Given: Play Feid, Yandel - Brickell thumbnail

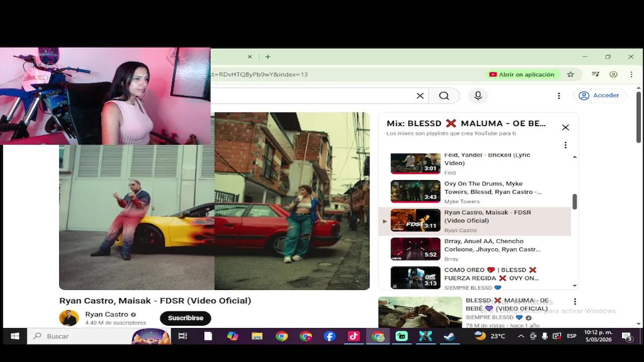Looking at the screenshot, I should click(x=416, y=163).
